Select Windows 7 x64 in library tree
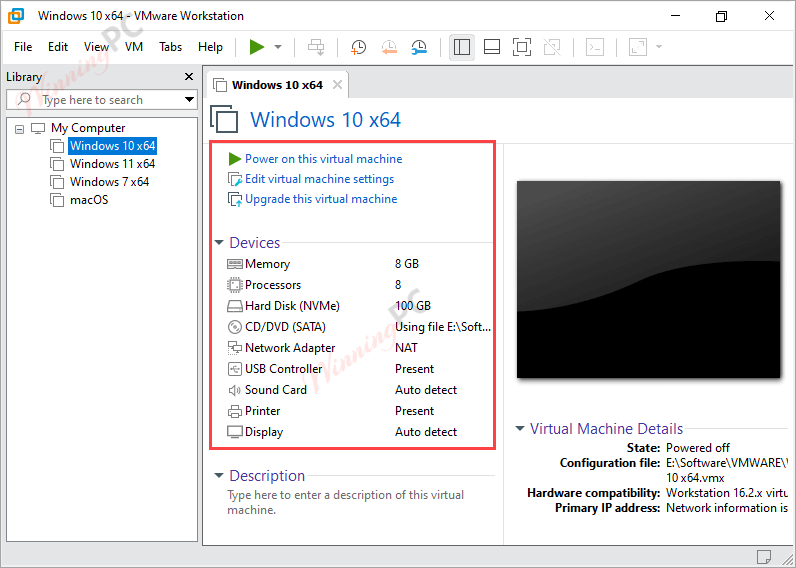796x568 pixels. [x=109, y=182]
